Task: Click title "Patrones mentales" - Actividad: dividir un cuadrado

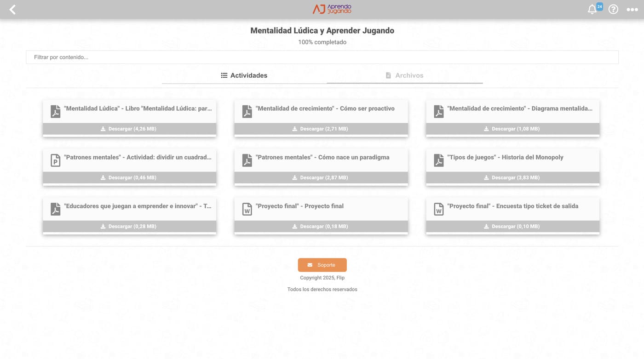Action: [138, 157]
